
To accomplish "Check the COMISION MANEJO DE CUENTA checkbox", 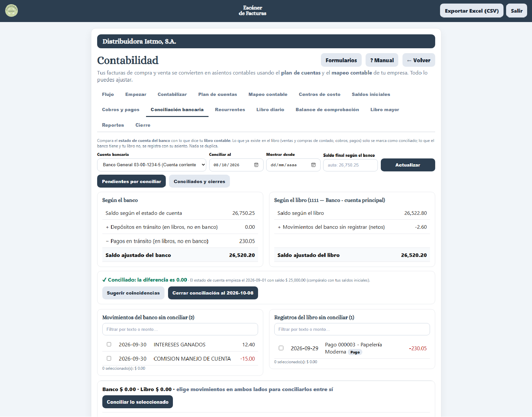I will [109, 358].
